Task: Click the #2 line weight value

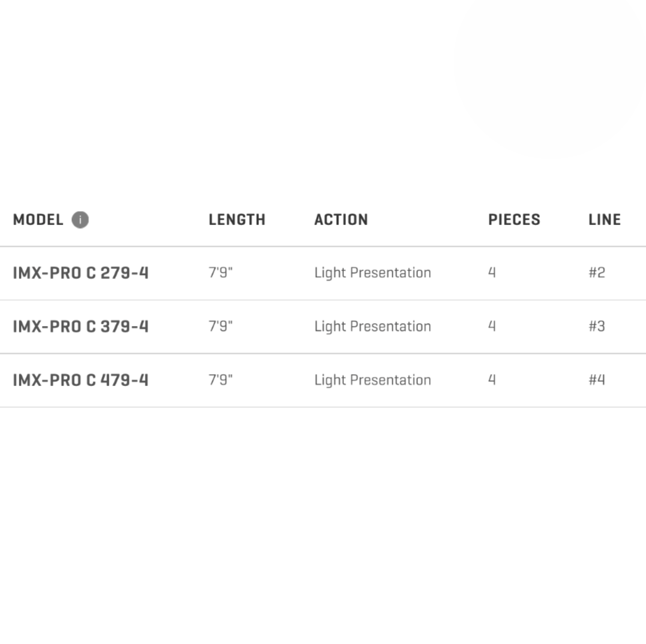Action: [x=596, y=272]
